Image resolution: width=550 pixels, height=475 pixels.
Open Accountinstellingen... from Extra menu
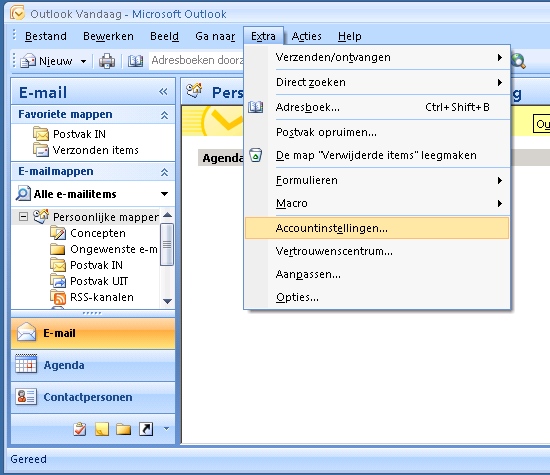click(x=377, y=228)
